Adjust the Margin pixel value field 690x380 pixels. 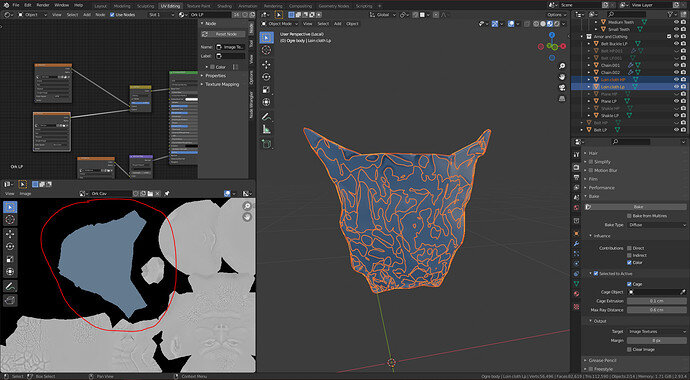[x=657, y=340]
